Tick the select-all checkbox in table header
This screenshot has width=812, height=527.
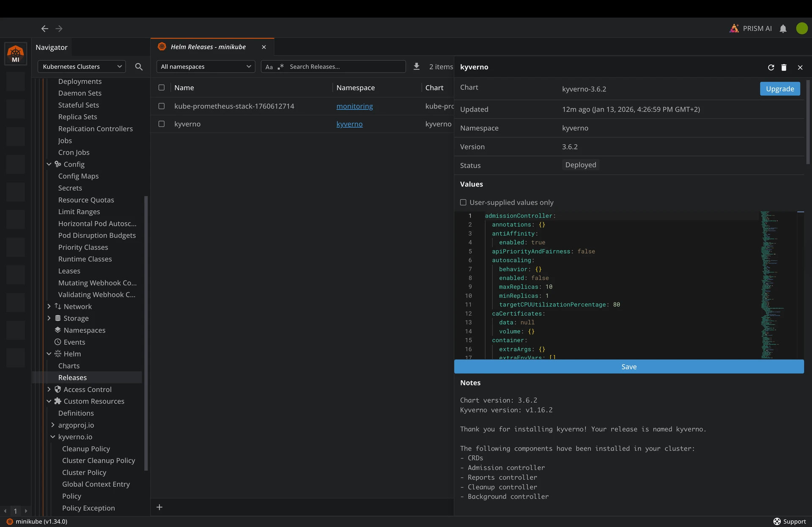[162, 87]
